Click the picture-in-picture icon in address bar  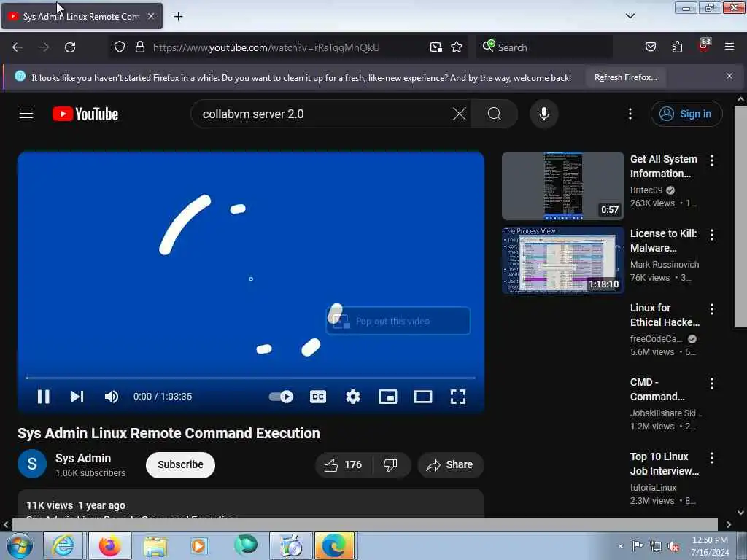pos(436,47)
